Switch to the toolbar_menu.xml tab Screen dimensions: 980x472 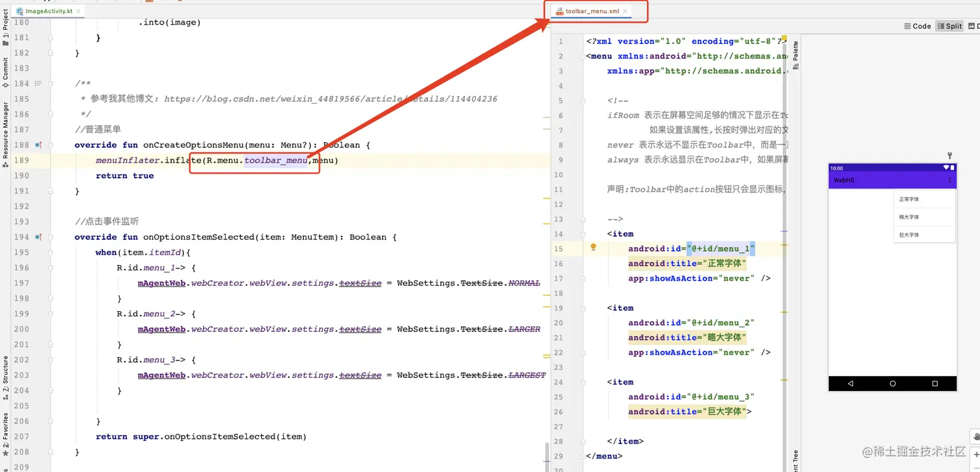click(x=592, y=11)
